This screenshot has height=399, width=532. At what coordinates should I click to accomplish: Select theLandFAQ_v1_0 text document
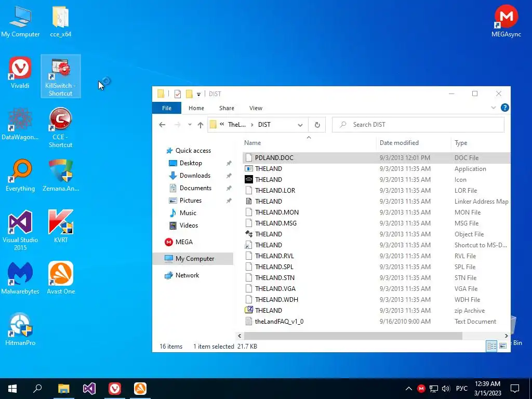(x=279, y=321)
